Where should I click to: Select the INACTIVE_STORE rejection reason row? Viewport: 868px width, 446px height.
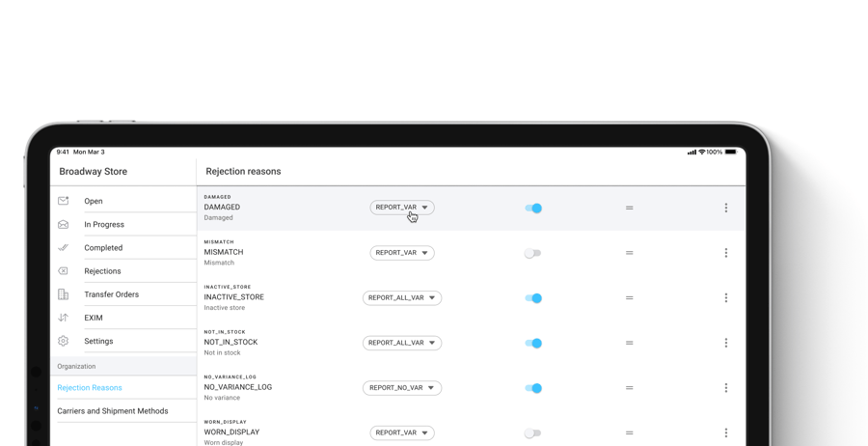tap(270, 298)
